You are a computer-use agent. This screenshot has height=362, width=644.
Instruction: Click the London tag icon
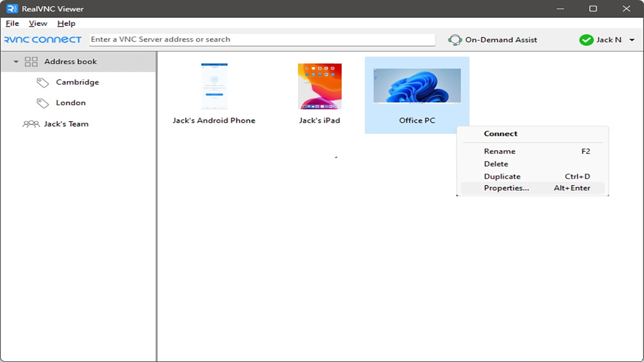click(43, 103)
